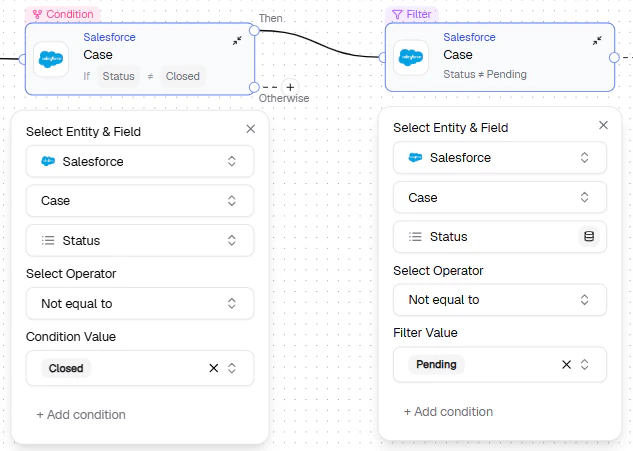Add a step on Otherwise branch

pos(290,87)
